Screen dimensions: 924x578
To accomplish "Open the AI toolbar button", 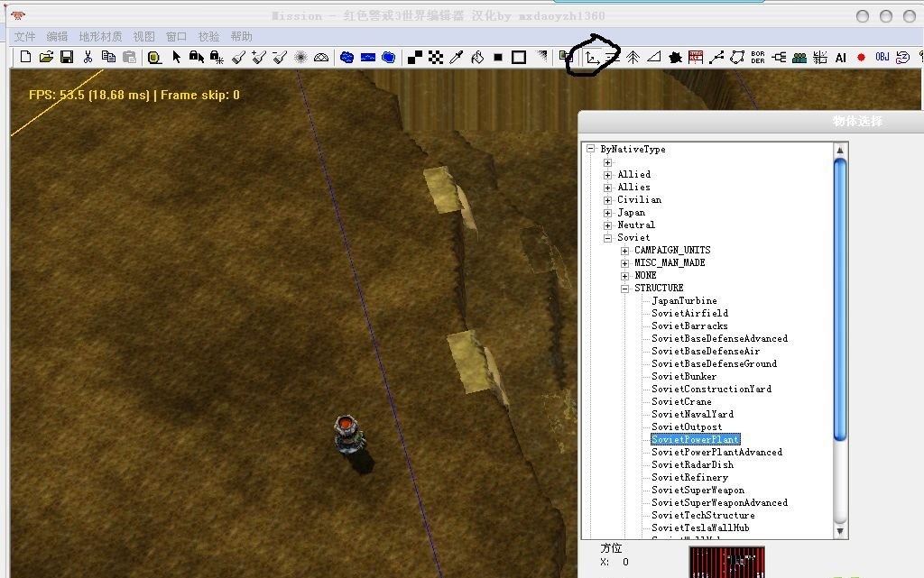I will tap(841, 57).
